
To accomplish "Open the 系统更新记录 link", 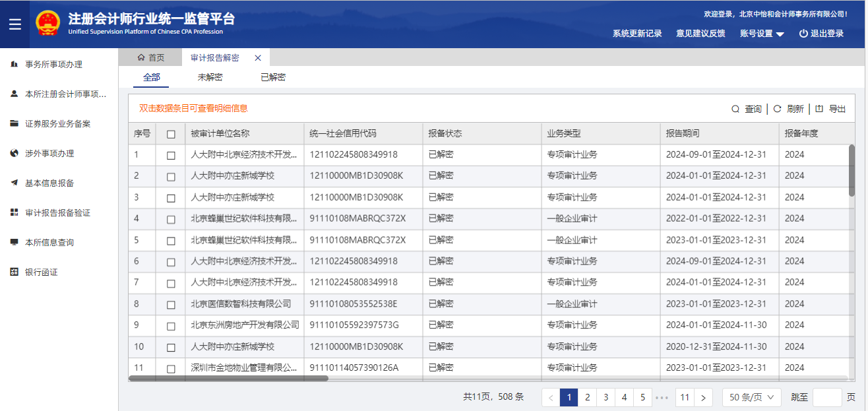I will [x=636, y=34].
